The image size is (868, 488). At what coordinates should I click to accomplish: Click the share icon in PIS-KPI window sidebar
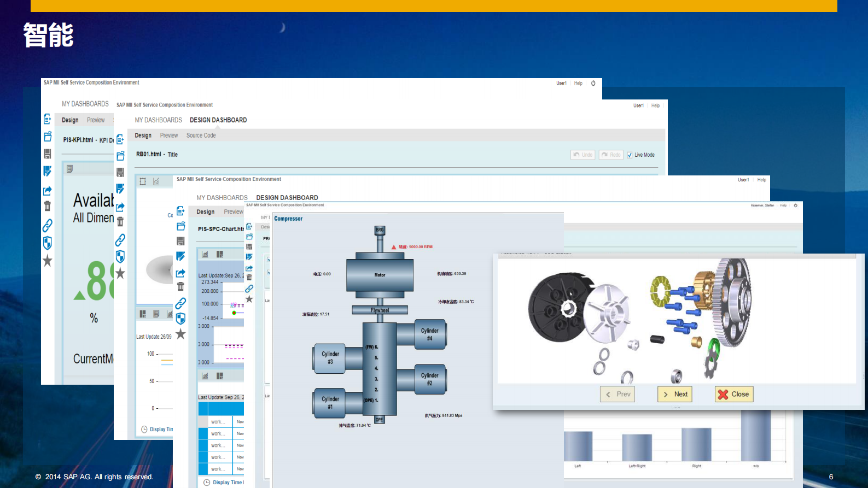point(48,191)
